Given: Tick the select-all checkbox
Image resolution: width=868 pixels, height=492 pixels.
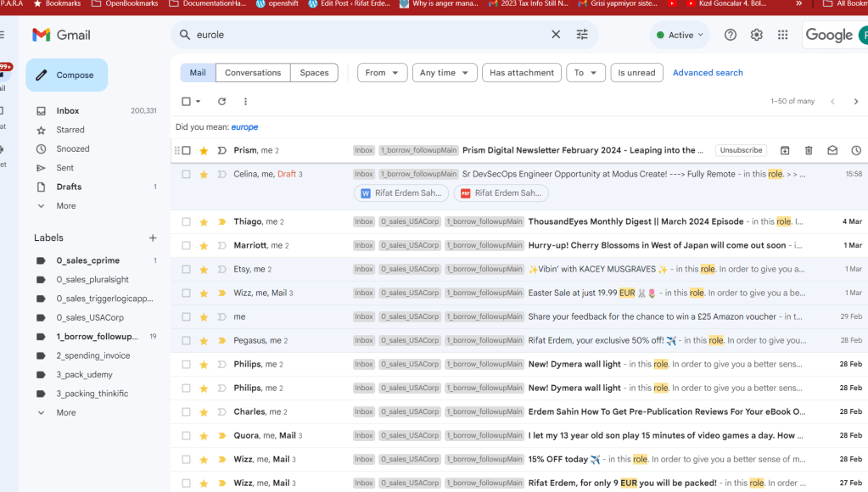Looking at the screenshot, I should pyautogui.click(x=186, y=101).
